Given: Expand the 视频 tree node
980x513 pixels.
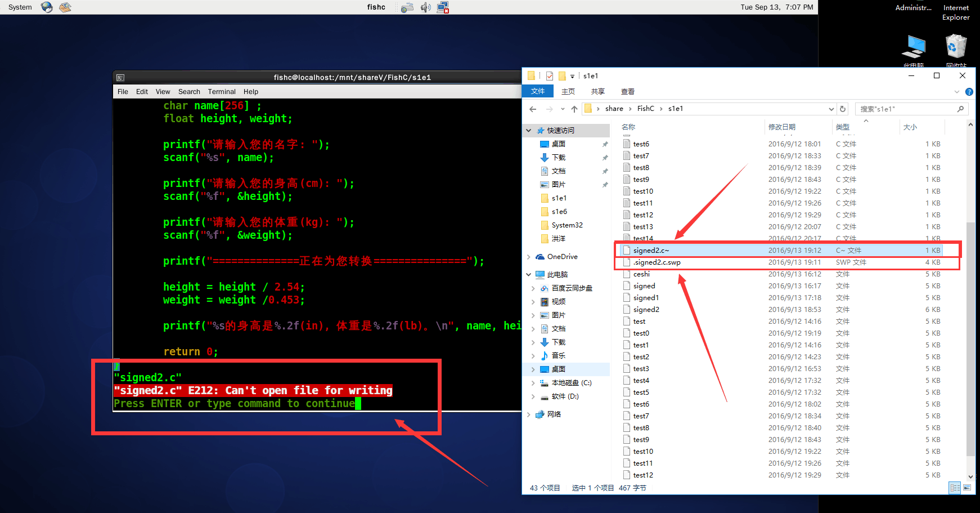Looking at the screenshot, I should tap(533, 302).
